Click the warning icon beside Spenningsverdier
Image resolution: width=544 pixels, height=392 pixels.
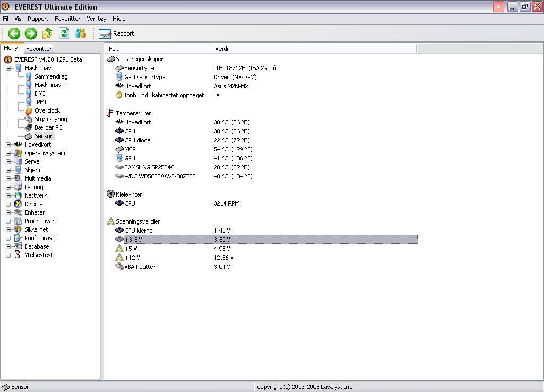coord(110,221)
